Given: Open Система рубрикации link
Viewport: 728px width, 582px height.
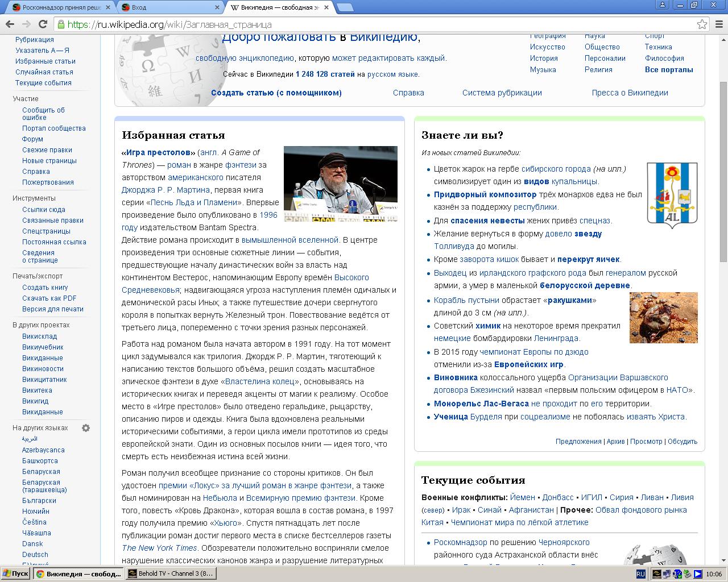Looking at the screenshot, I should pyautogui.click(x=502, y=93).
